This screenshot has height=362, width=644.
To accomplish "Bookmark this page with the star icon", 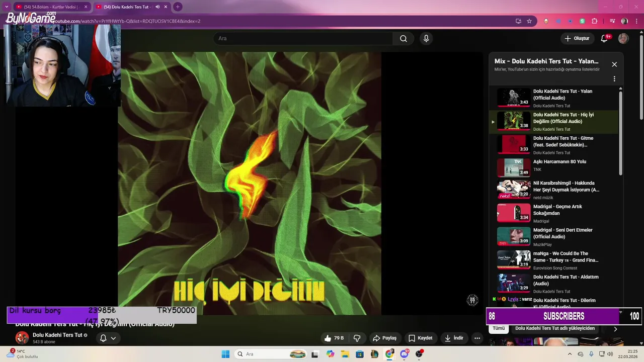I will [529, 21].
